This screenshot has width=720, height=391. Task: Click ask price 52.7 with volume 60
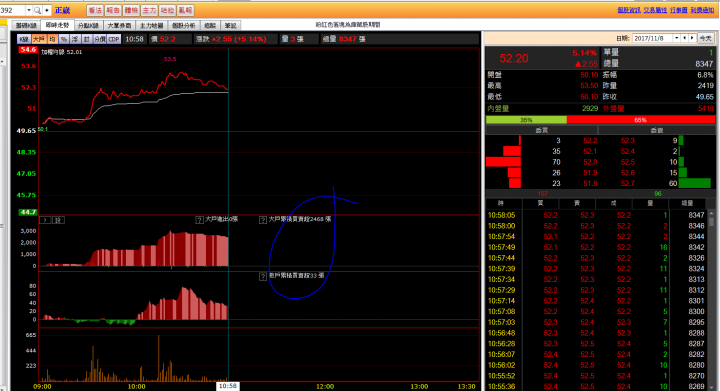627,183
